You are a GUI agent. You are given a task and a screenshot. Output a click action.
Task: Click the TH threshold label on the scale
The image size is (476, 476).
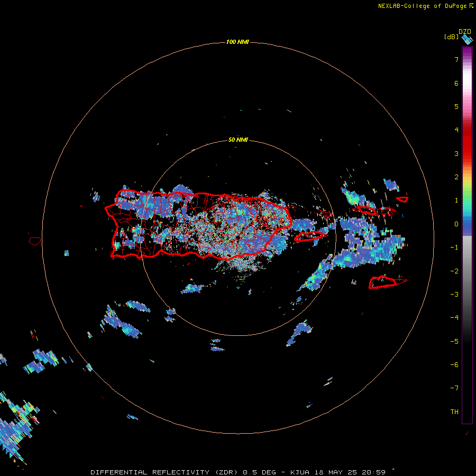[x=454, y=412]
